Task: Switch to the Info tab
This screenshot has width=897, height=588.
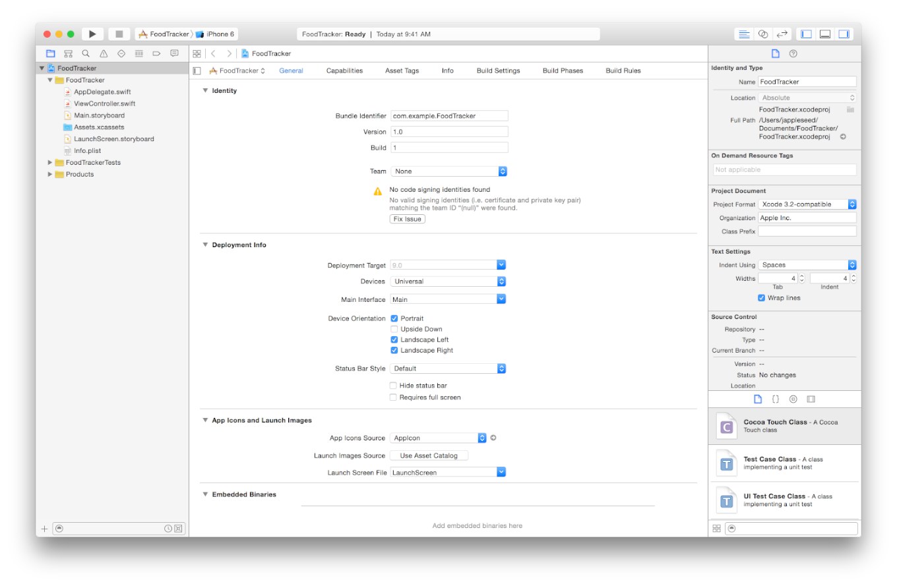Action: [x=448, y=71]
